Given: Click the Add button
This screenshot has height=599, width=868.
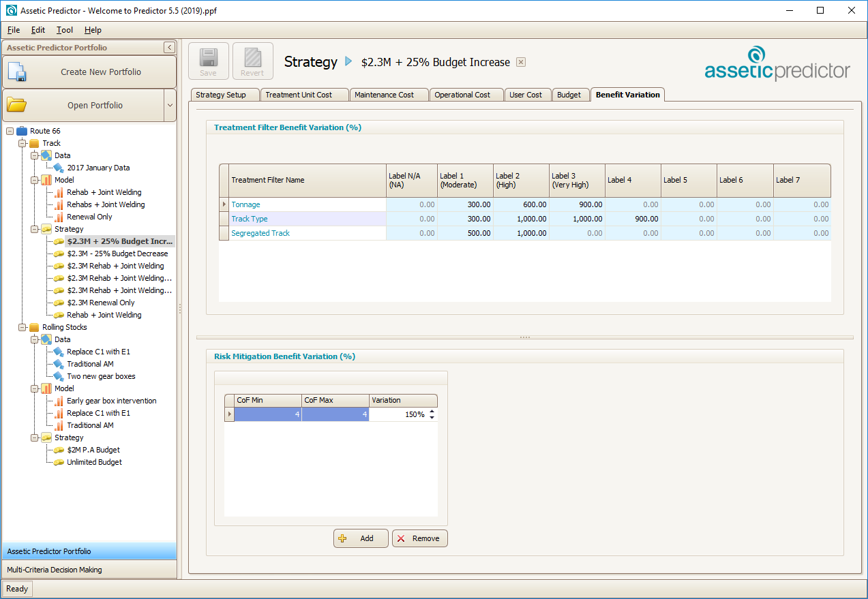Looking at the screenshot, I should click(361, 538).
